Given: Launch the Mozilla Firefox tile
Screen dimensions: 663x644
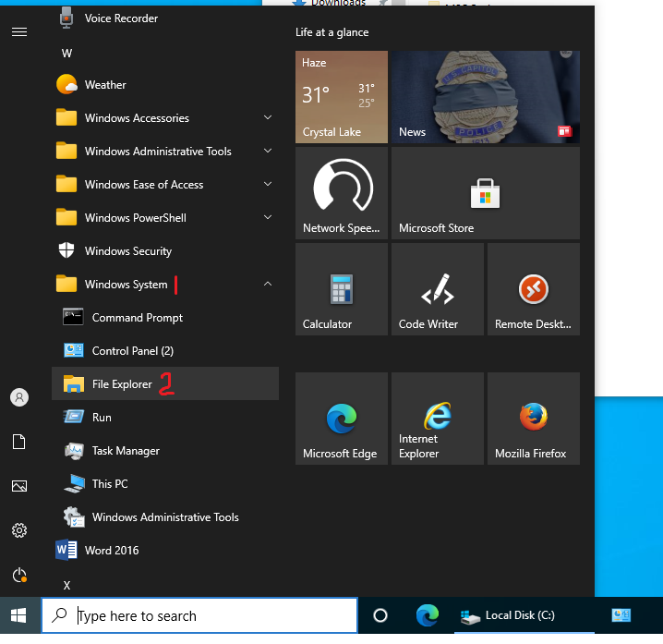Looking at the screenshot, I should 534,419.
